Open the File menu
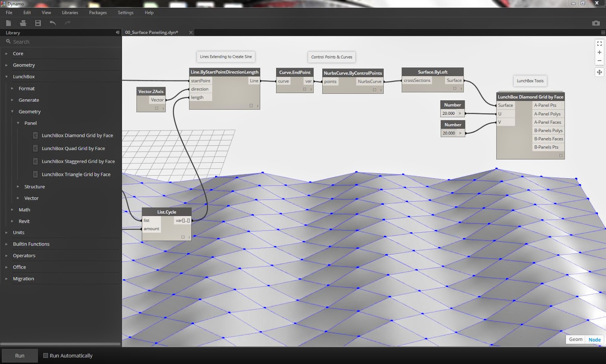This screenshot has width=606, height=364. [9, 12]
